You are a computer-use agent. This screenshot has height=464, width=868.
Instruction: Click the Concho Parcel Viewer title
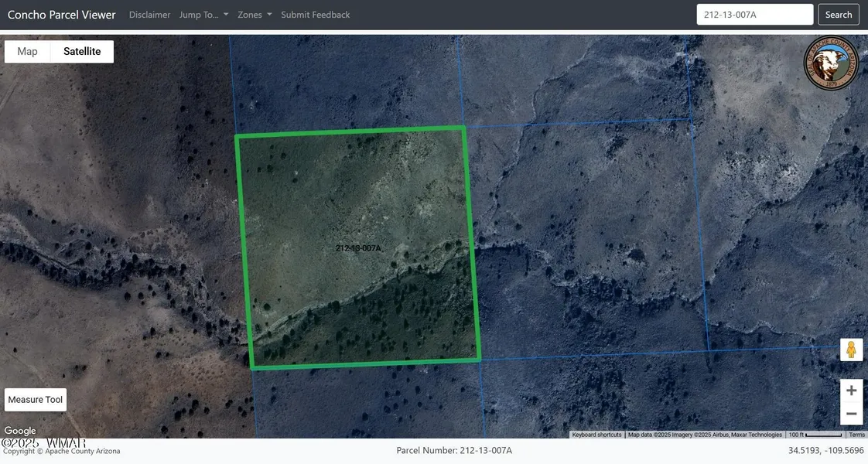62,15
